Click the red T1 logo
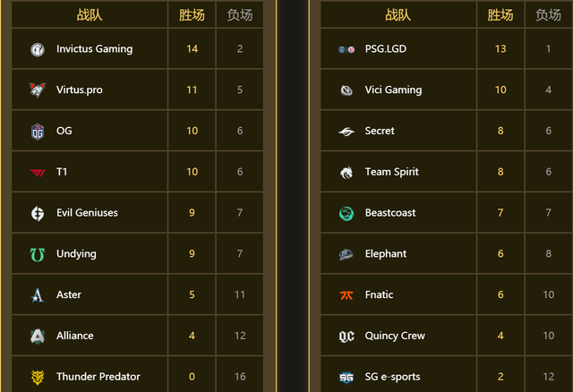Image resolution: width=573 pixels, height=392 pixels. point(38,173)
